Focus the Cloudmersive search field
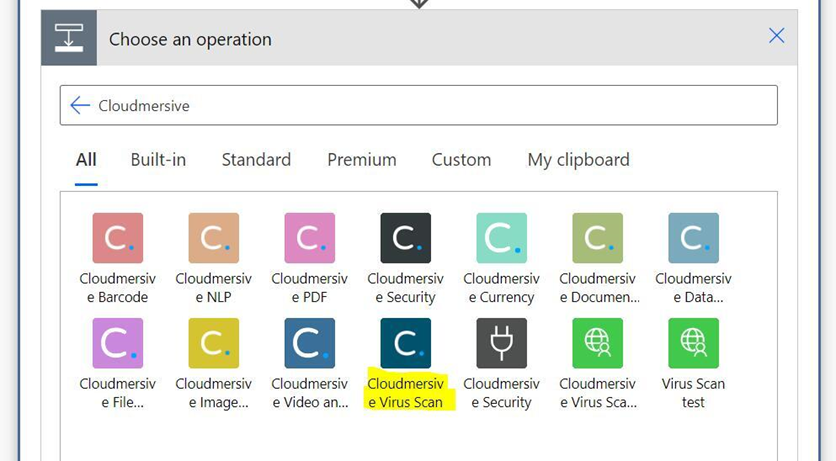Image resolution: width=836 pixels, height=461 pixels. point(419,105)
